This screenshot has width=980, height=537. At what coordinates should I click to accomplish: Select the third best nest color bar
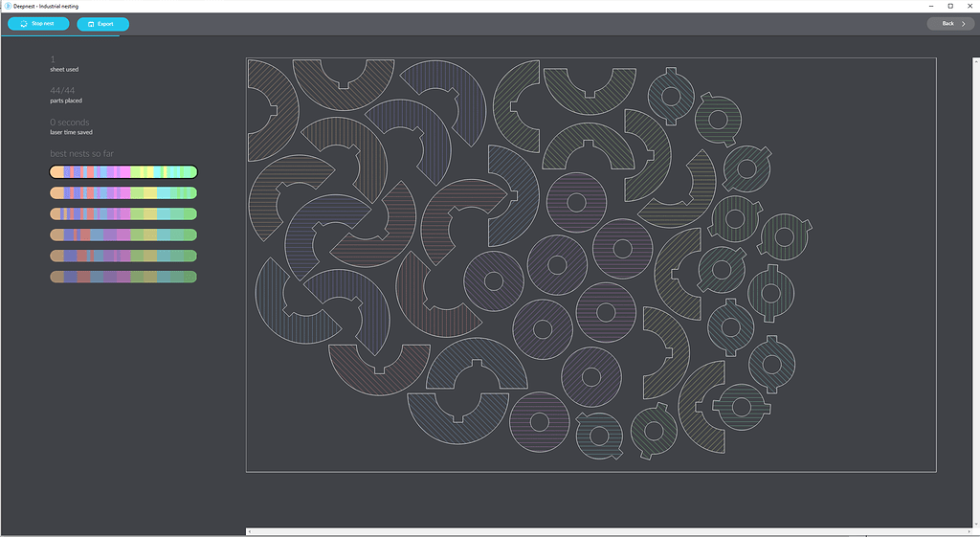pos(123,214)
